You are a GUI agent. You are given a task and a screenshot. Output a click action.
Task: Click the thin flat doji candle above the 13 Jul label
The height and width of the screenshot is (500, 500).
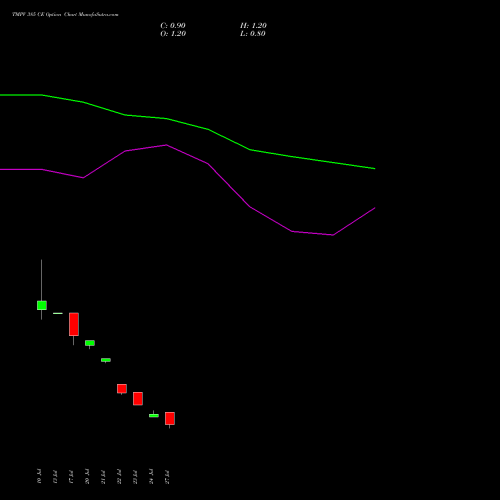click(58, 313)
